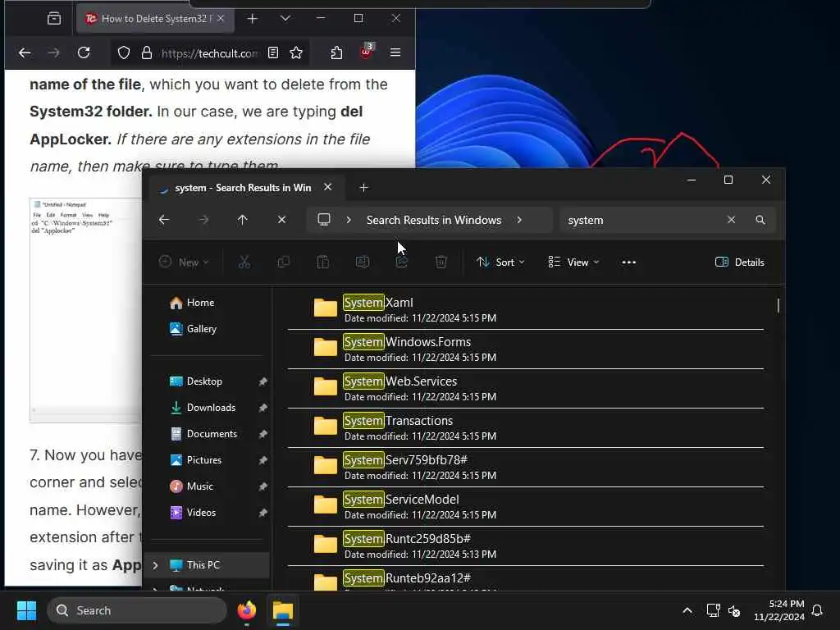Close the Firefox 'How to Delete System32' tab
Image resolution: width=840 pixels, height=630 pixels.
[221, 18]
